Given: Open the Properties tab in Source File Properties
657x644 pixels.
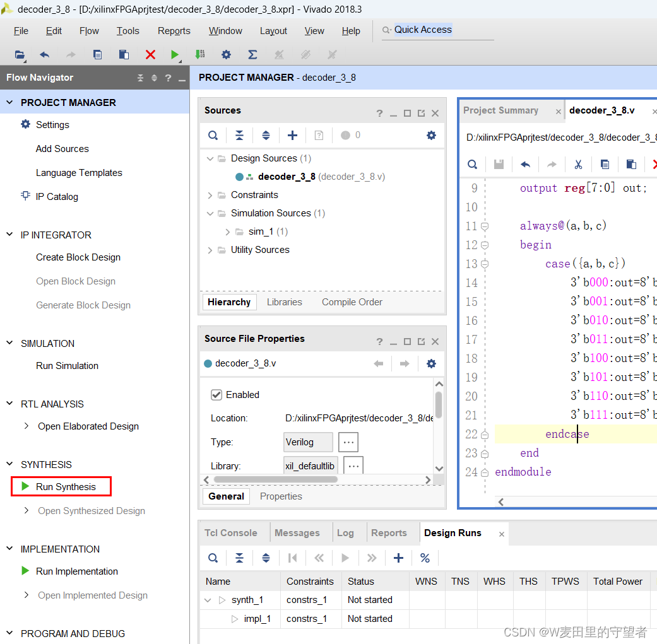Looking at the screenshot, I should pos(281,496).
